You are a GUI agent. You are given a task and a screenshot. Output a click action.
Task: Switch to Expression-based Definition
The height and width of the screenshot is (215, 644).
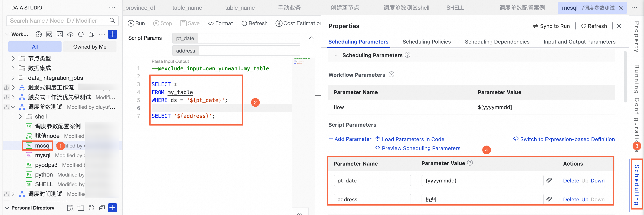point(564,139)
